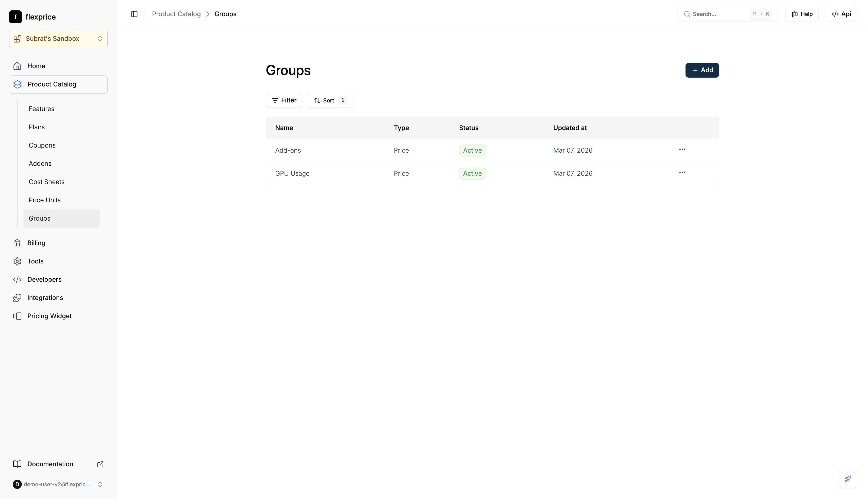Click the Integrations puzzle icon
This screenshot has height=499, width=868.
click(x=18, y=298)
